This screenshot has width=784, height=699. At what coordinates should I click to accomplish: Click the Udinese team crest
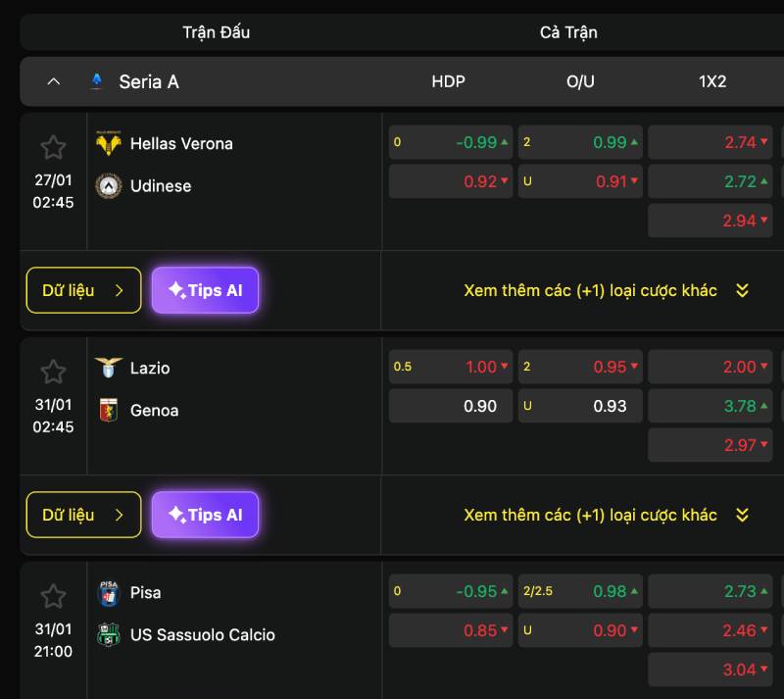click(109, 186)
